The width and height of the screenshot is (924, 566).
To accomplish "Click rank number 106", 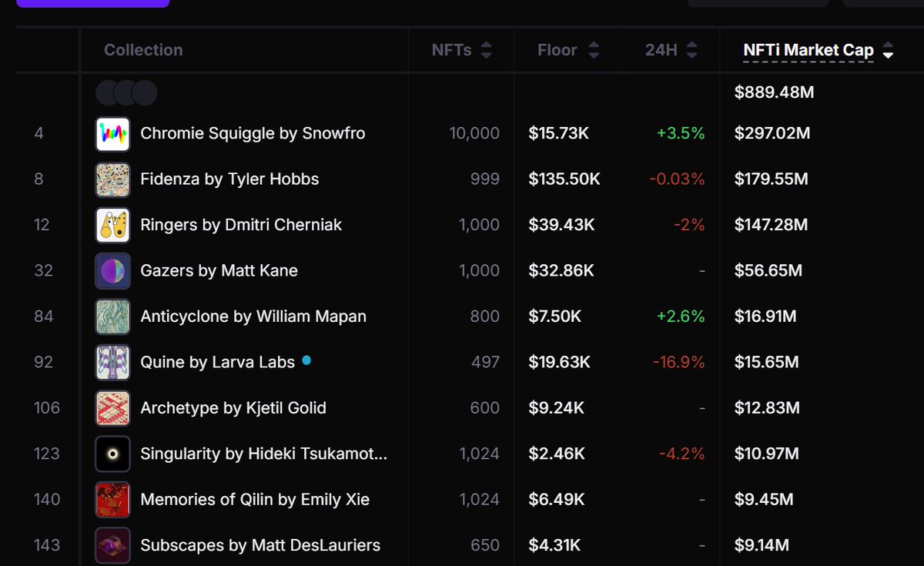I will pos(47,408).
